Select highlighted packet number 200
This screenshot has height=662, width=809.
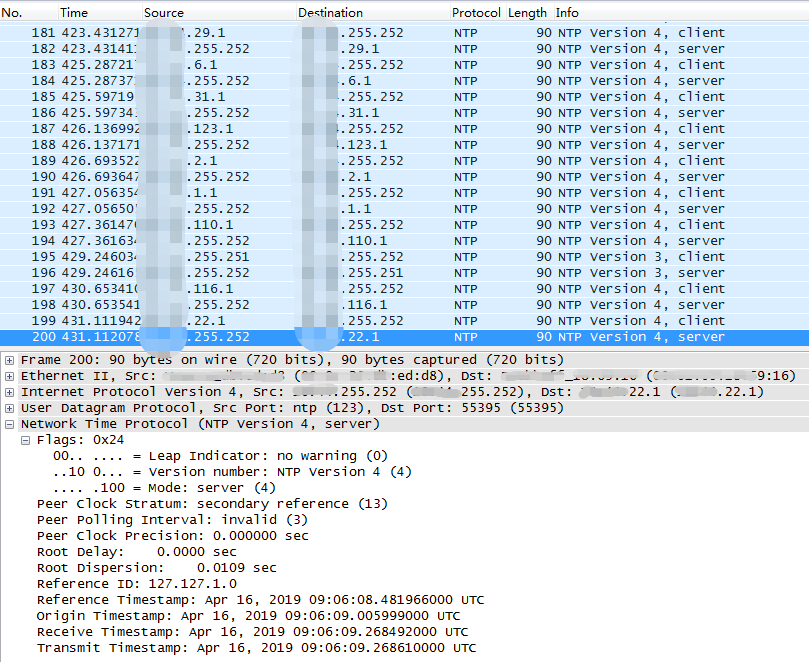[x=404, y=337]
